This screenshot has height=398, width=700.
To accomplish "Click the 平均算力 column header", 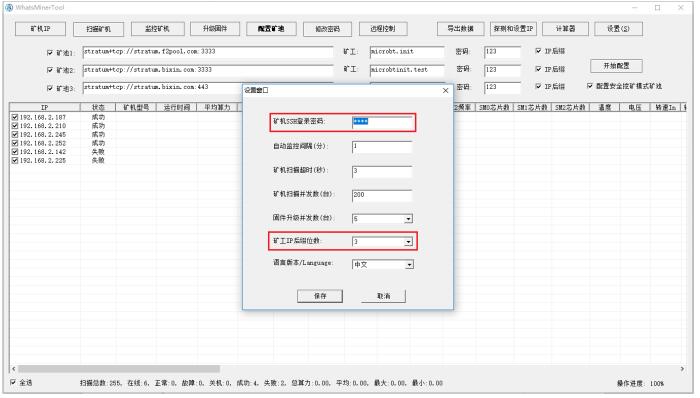I will click(217, 108).
